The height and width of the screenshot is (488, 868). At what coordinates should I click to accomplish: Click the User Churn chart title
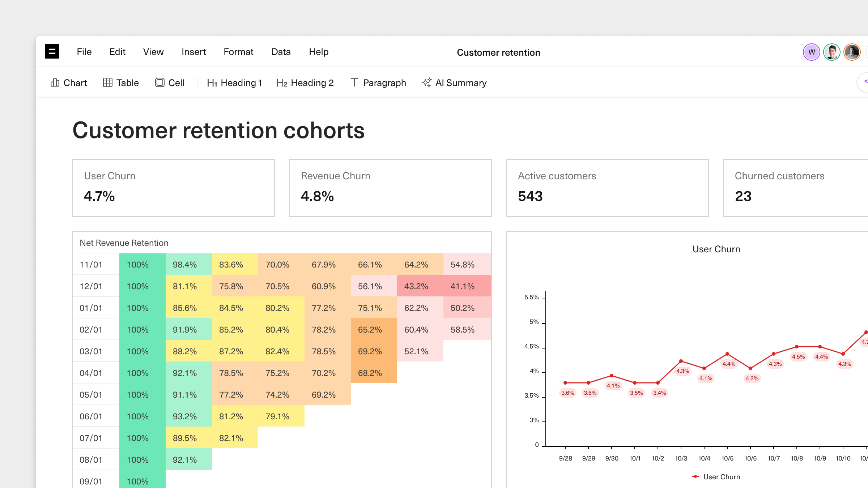point(716,249)
